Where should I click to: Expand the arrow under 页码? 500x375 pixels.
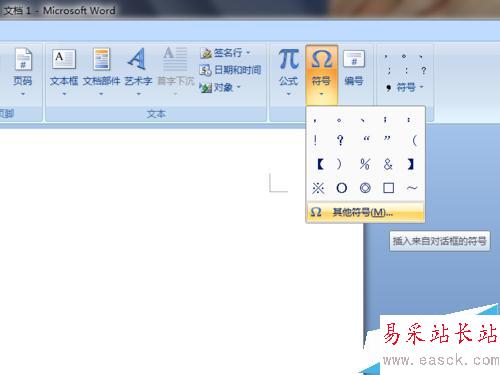(23, 94)
